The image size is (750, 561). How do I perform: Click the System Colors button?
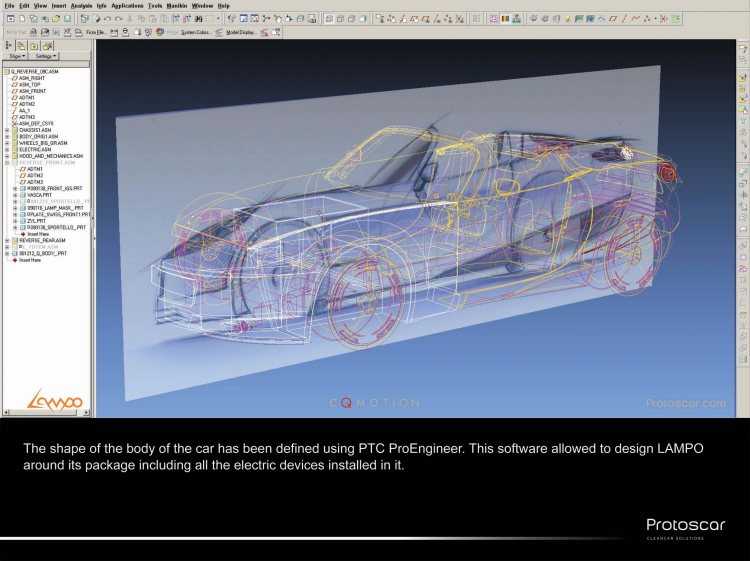[196, 32]
